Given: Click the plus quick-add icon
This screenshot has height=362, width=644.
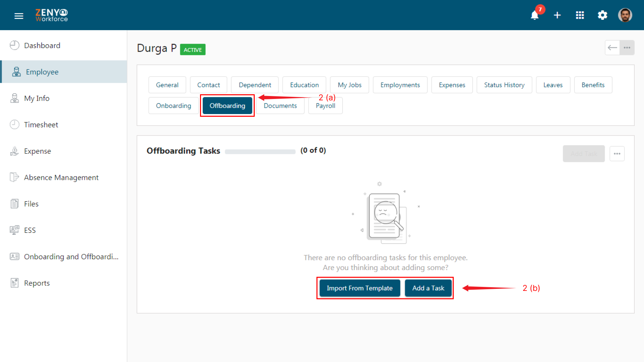Looking at the screenshot, I should click(x=557, y=15).
